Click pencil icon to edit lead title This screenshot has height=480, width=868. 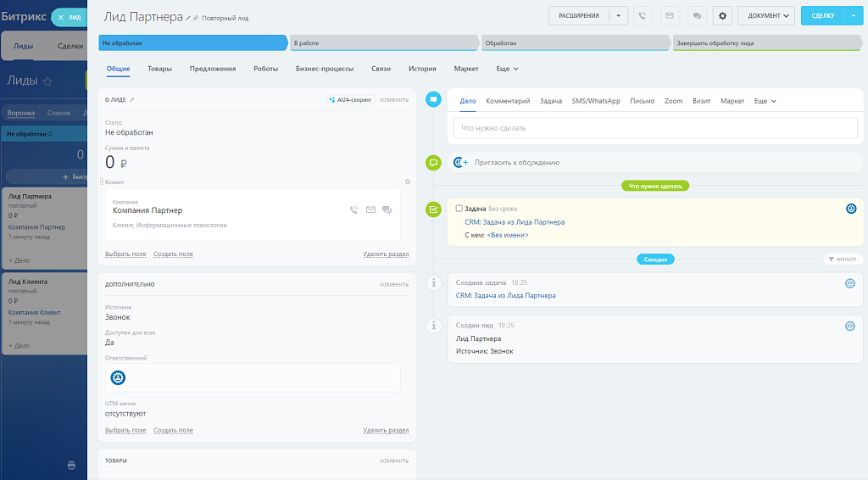point(188,18)
